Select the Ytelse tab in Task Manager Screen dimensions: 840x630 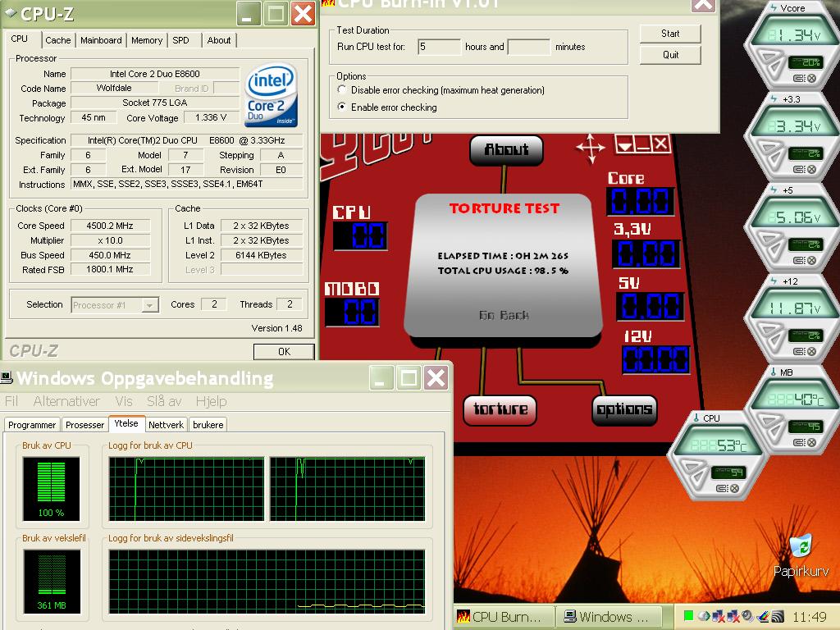point(126,424)
